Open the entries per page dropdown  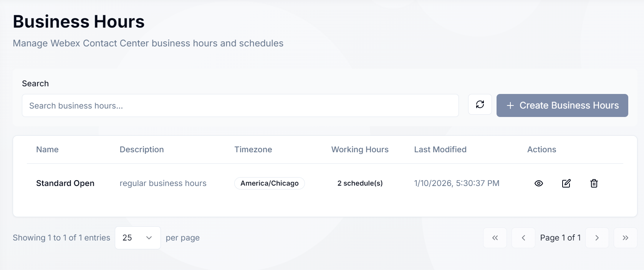[137, 238]
